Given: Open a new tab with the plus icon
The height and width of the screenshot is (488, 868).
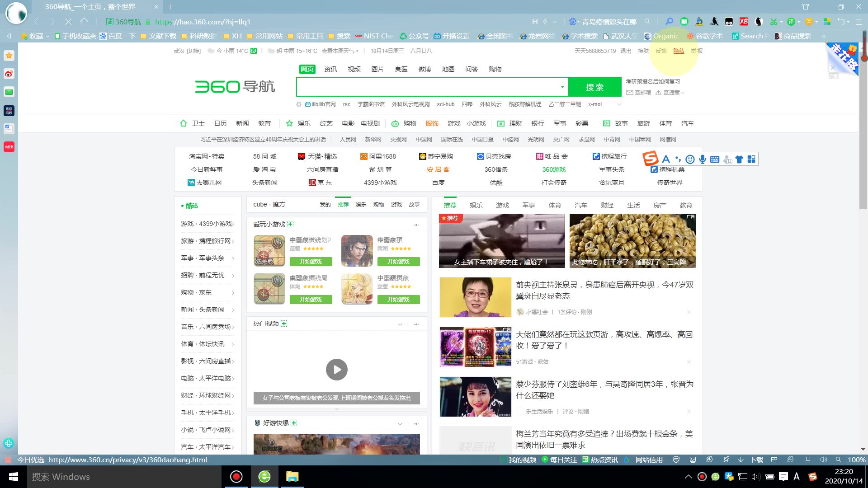Looking at the screenshot, I should (170, 7).
